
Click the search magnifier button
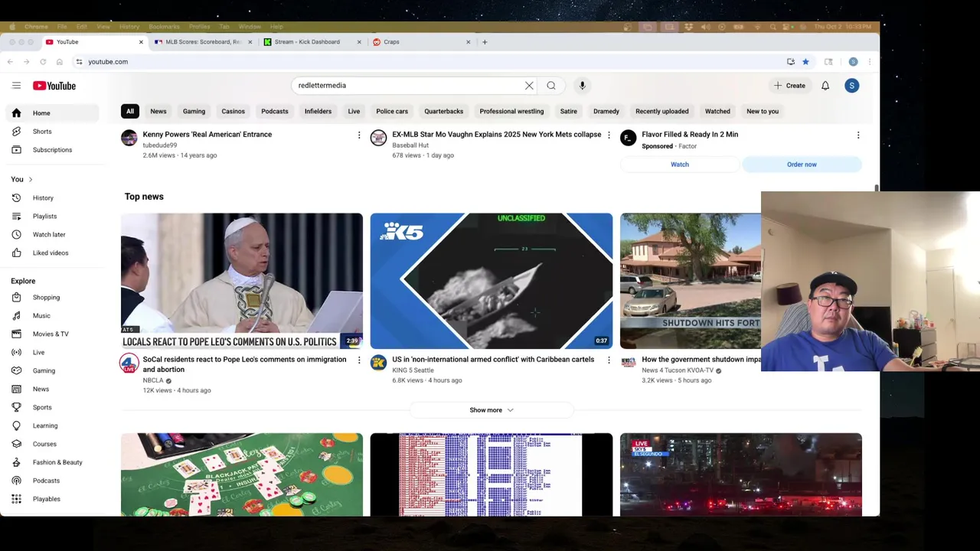tap(551, 86)
